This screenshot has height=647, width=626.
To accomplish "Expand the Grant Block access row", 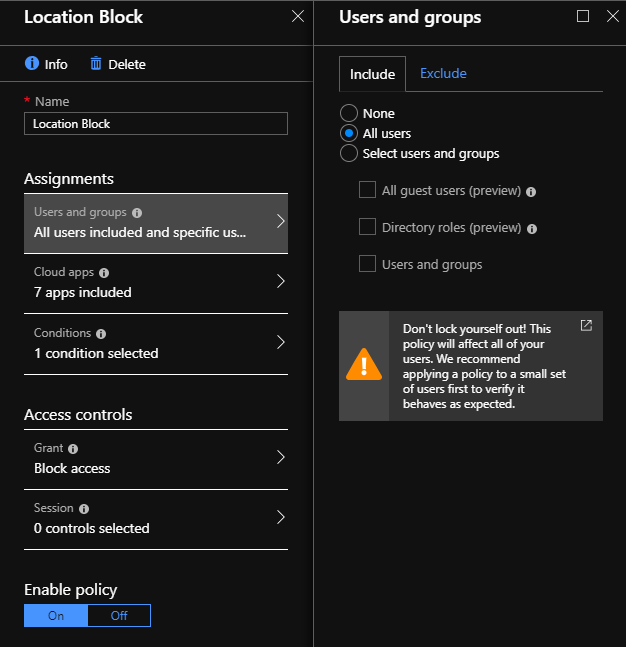I will (x=156, y=459).
